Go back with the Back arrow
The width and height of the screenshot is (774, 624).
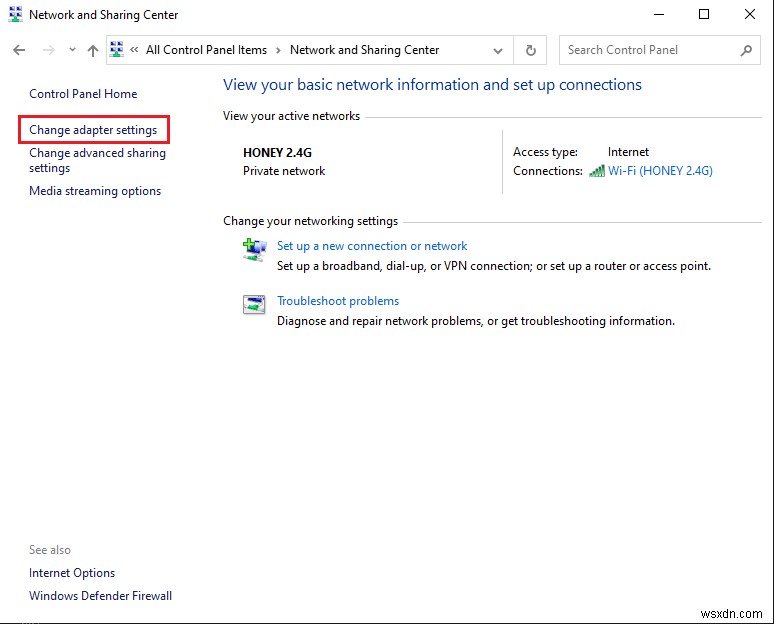pos(19,50)
